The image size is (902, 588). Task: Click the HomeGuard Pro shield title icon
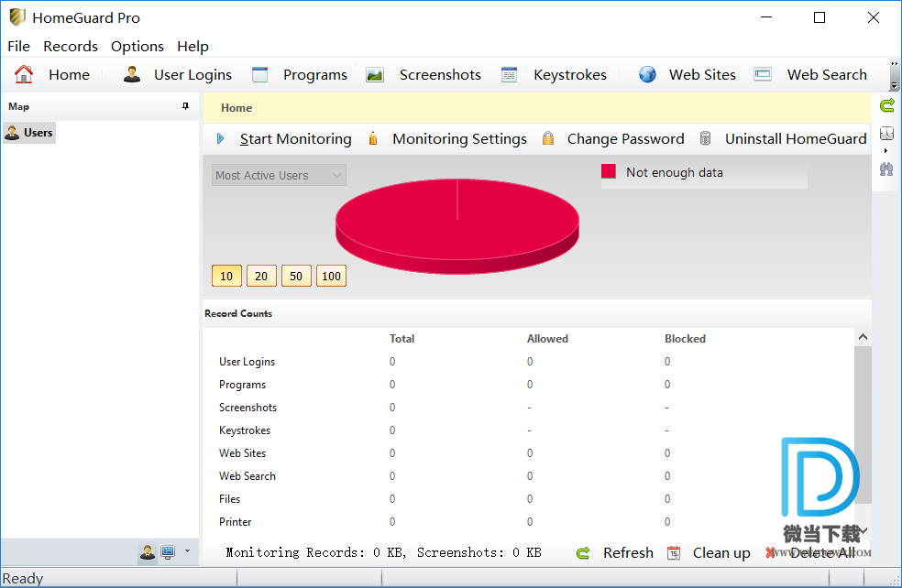click(x=17, y=17)
